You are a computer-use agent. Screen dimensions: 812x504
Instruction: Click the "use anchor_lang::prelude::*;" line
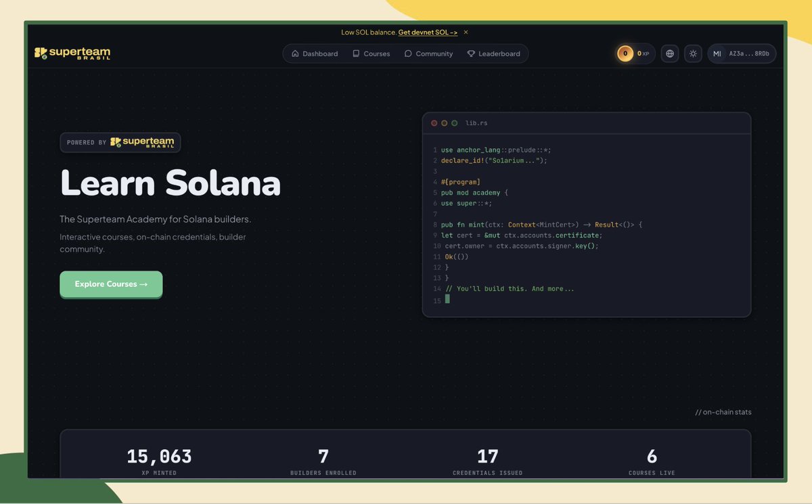click(x=496, y=150)
